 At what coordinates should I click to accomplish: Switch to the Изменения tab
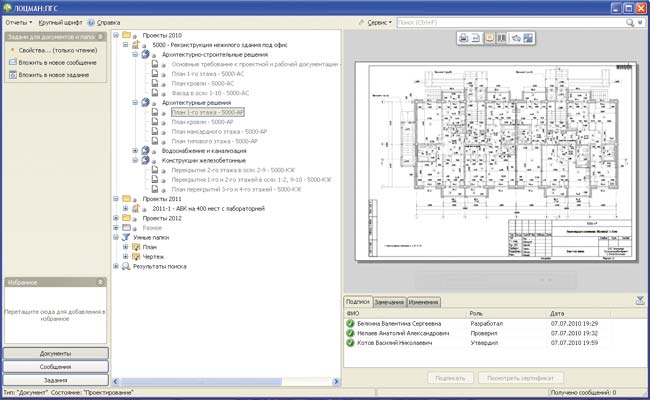click(423, 302)
